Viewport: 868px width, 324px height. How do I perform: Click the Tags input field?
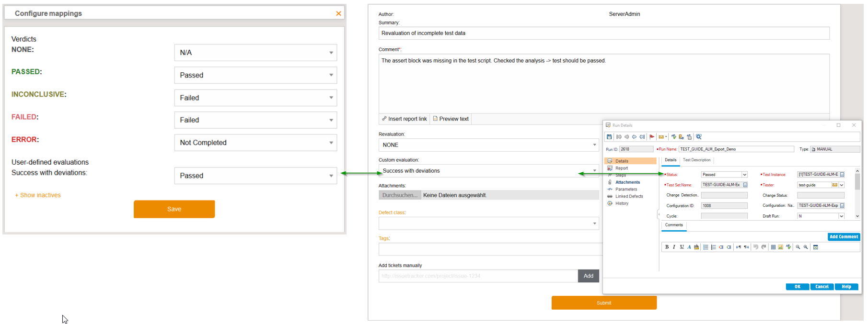490,249
